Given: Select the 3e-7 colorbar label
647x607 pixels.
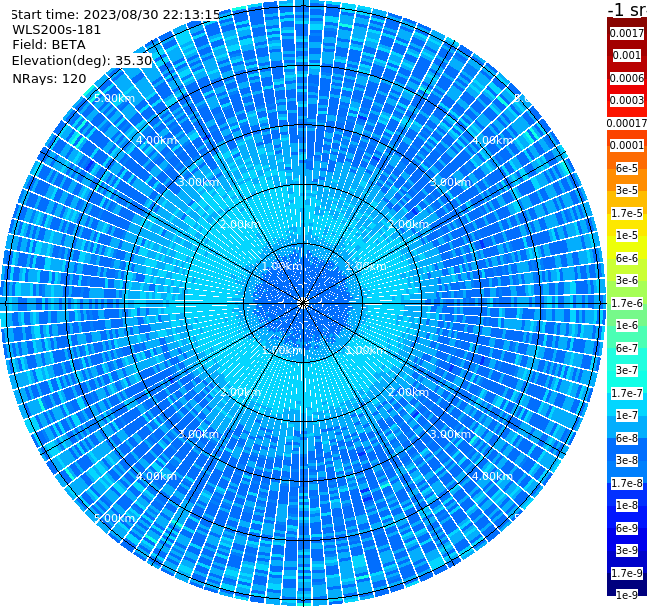Looking at the screenshot, I should pos(627,370).
